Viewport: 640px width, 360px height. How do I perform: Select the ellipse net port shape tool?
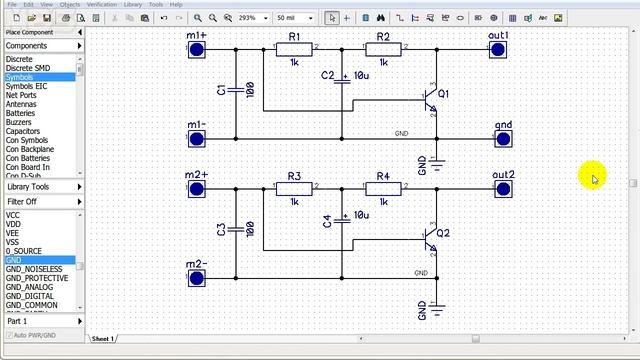pyautogui.click(x=460, y=18)
